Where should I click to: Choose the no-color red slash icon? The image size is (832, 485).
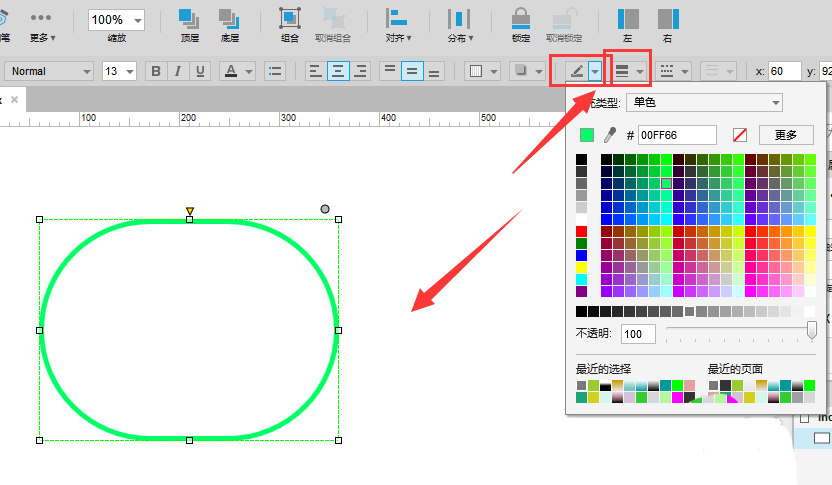(740, 135)
